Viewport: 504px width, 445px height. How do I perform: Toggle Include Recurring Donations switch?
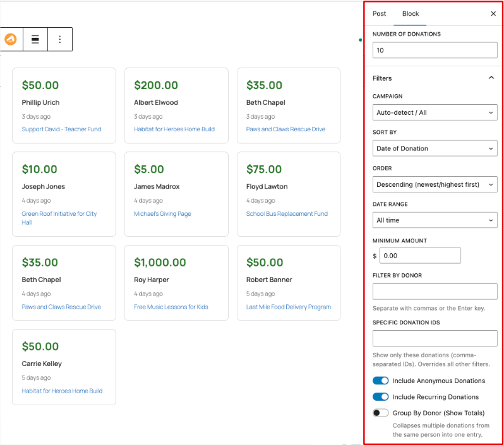point(381,397)
